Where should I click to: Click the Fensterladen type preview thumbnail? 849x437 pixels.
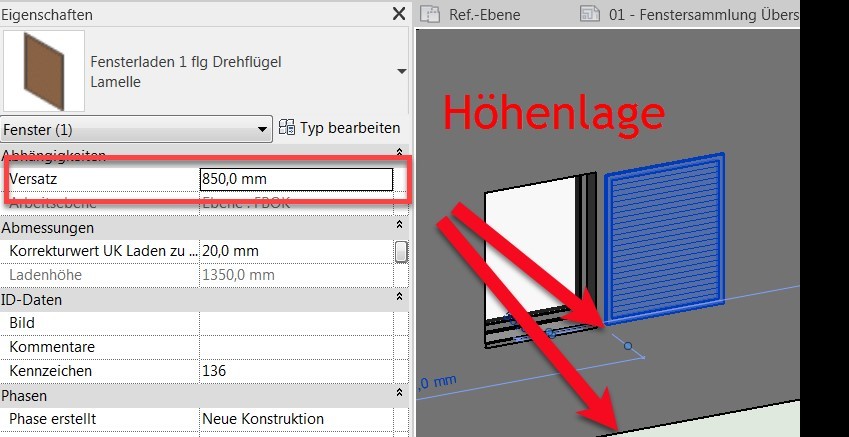coord(41,71)
